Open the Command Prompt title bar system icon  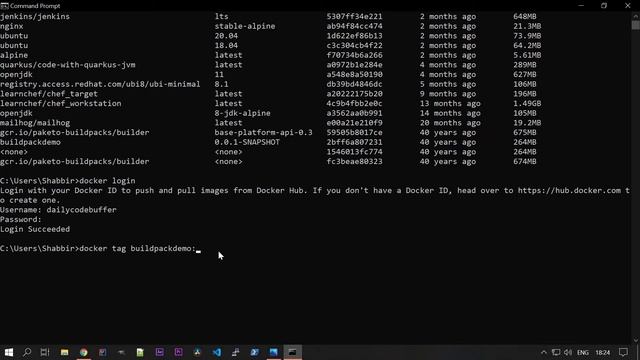[4, 6]
